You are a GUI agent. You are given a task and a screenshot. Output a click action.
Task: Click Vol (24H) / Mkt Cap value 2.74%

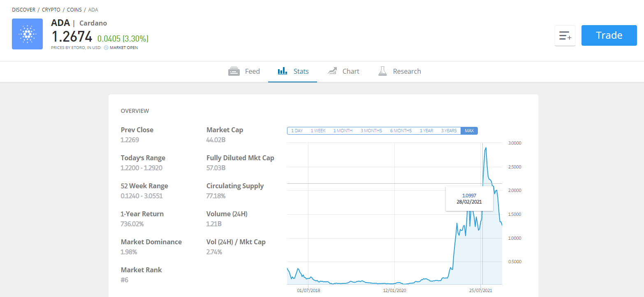point(214,252)
